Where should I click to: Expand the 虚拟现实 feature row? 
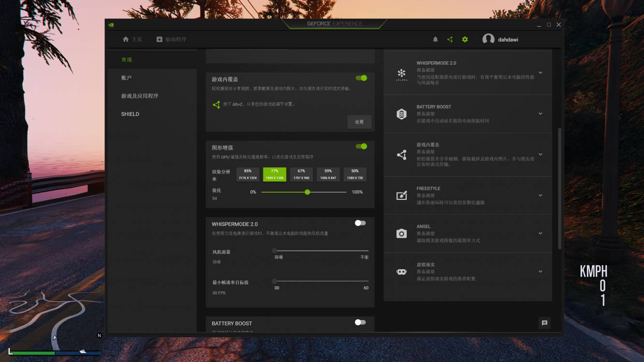point(540,272)
